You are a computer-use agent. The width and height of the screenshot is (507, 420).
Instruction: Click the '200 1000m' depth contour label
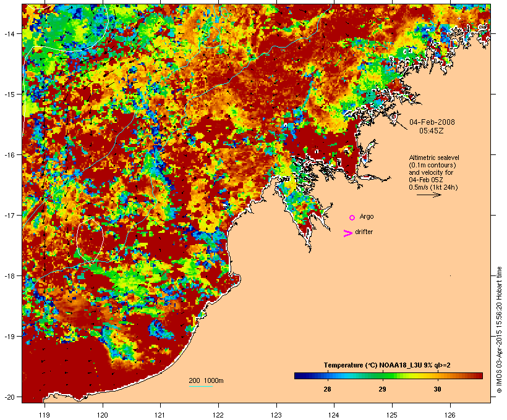206,380
